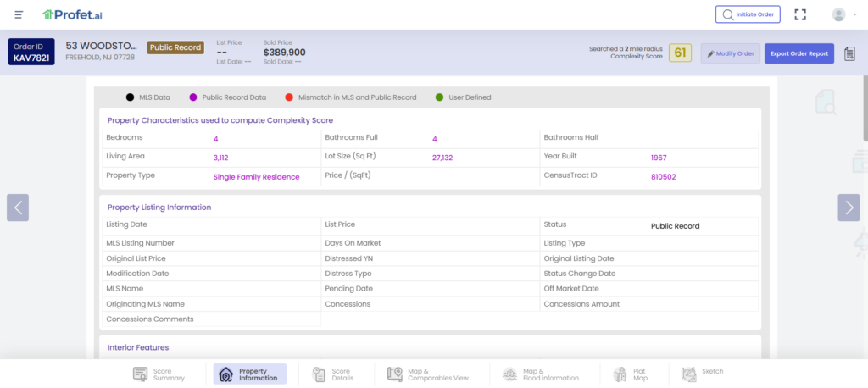Viewport: 868px width, 388px height.
Task: Click the Export Order Report button
Action: click(798, 53)
